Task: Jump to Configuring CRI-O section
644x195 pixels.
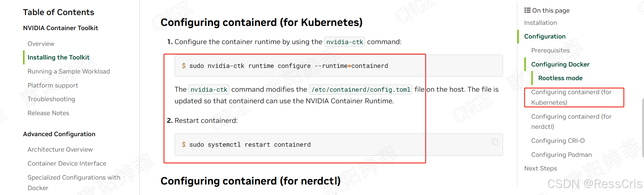Action: [558, 141]
